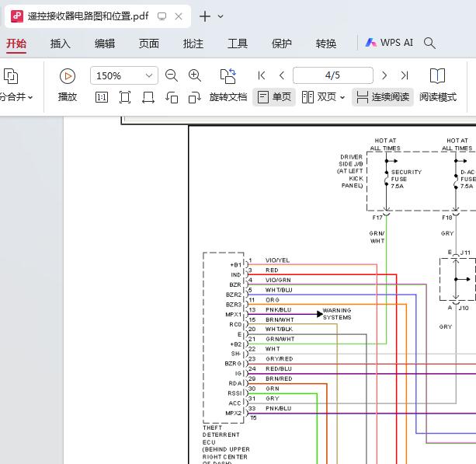Switch to 单页 single page view
Screen dimensions: 476x464
point(274,97)
